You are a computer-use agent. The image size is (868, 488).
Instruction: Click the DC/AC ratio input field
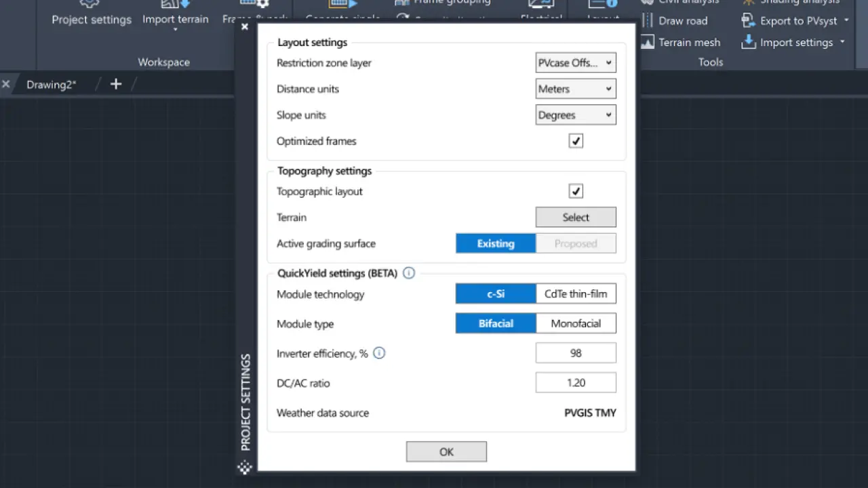point(576,383)
